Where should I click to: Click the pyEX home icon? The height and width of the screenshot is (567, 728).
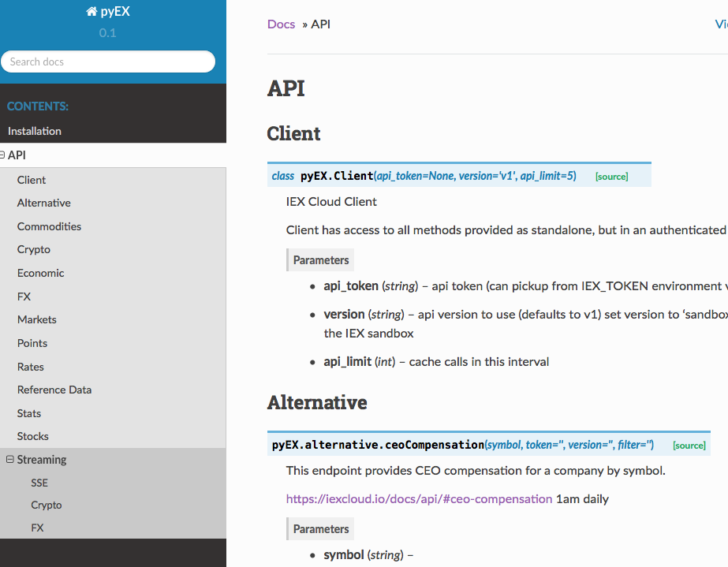click(91, 12)
